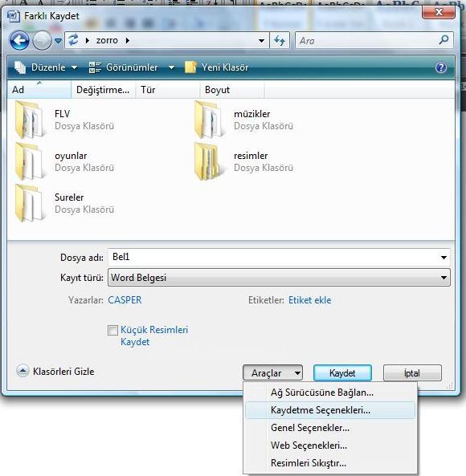This screenshot has width=466, height=476.
Task: Select the resimler folder icon
Action: [210, 161]
